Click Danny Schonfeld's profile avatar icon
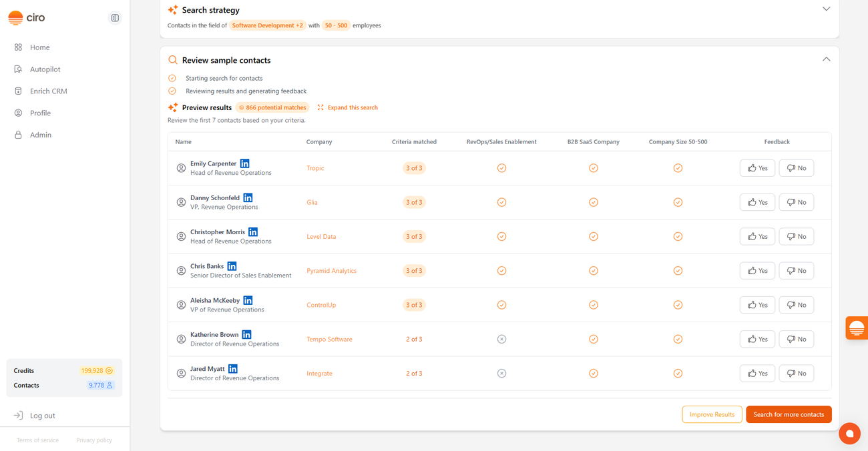Viewport: 868px width, 451px height. point(181,202)
